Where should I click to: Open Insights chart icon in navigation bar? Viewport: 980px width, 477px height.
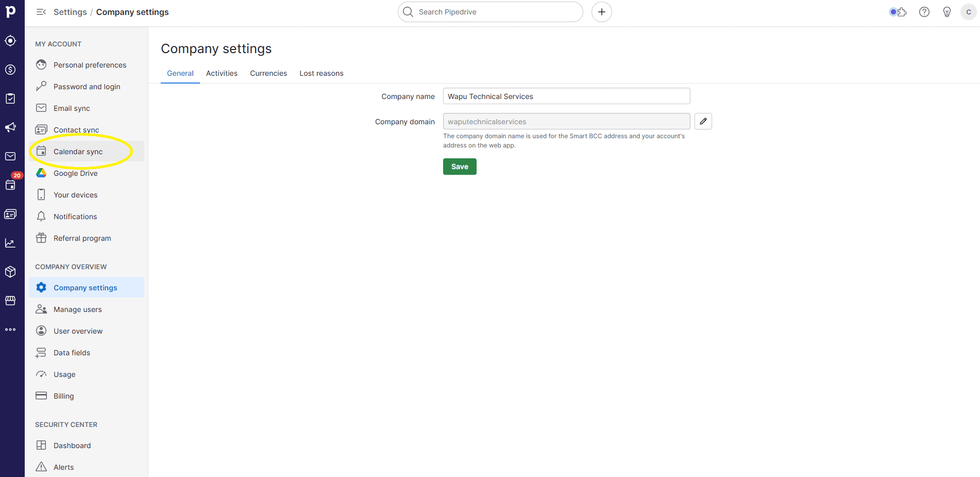coord(10,243)
